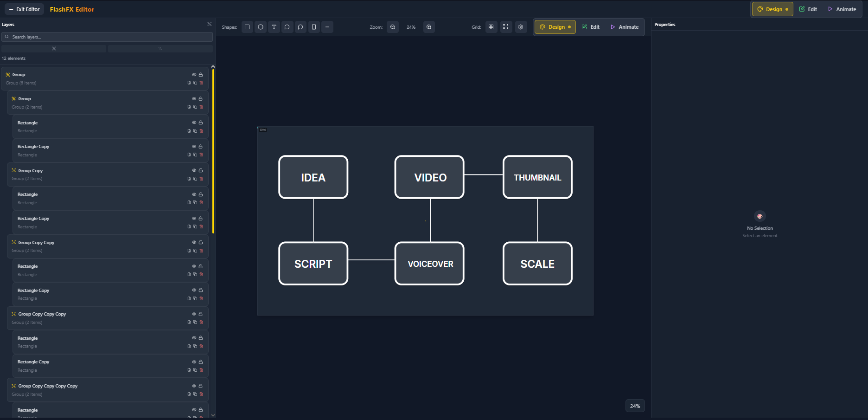Open the grid settings gear
868x420 pixels.
click(521, 27)
